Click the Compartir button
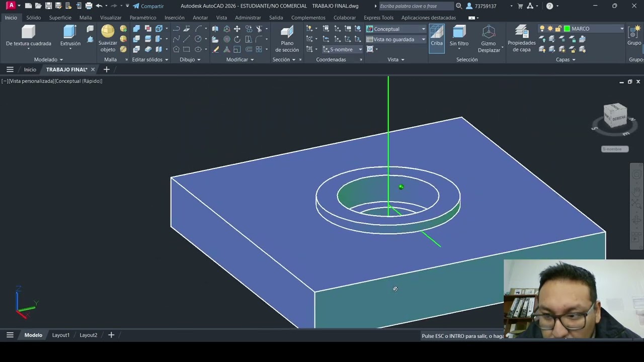The height and width of the screenshot is (362, 644). (148, 6)
